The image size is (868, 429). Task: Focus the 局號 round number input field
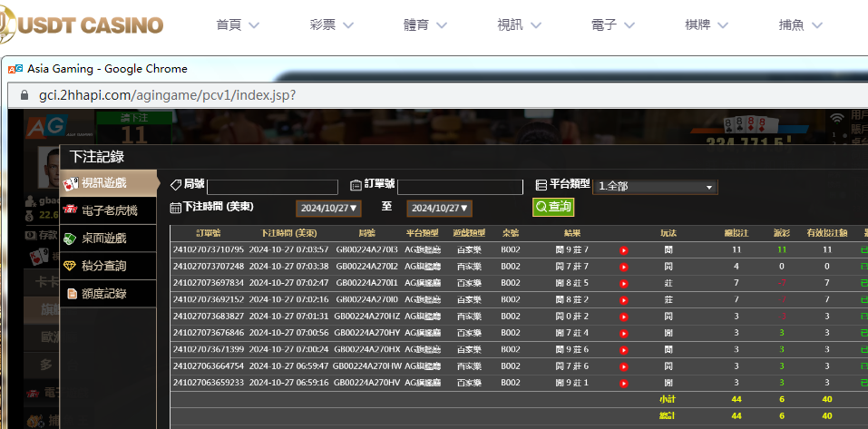click(x=272, y=187)
